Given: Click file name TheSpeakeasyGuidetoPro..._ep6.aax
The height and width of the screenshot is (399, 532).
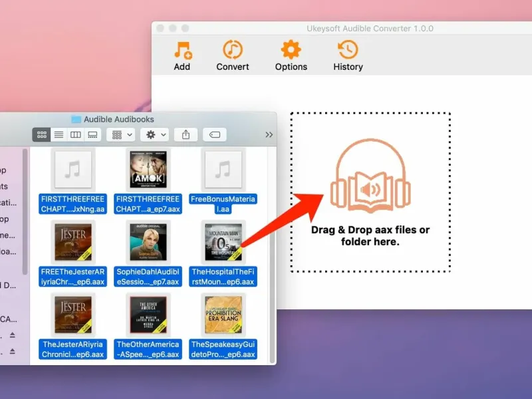Looking at the screenshot, I should coord(223,349).
